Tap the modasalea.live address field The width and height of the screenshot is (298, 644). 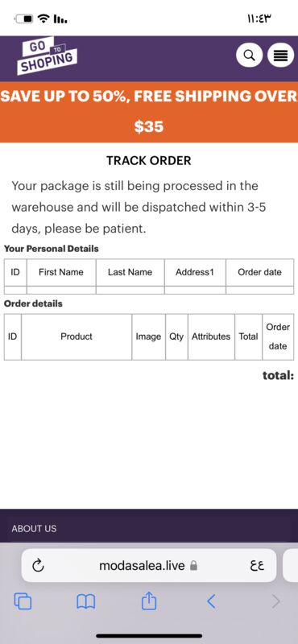pos(149,566)
